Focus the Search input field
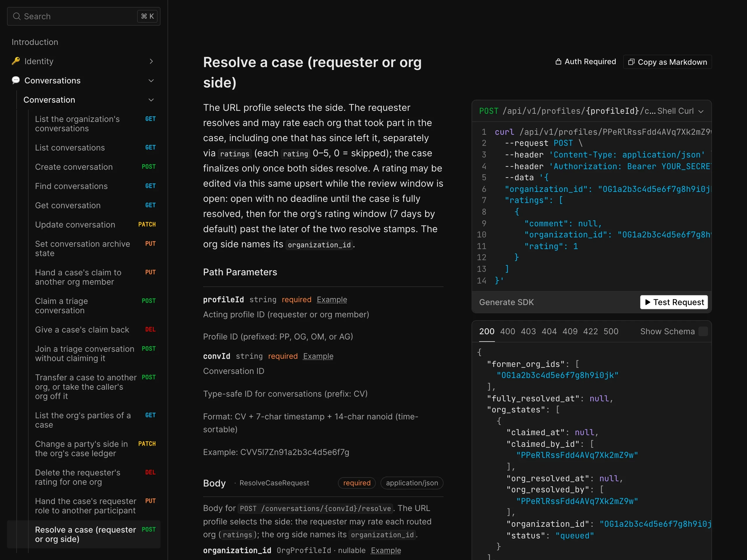Viewport: 747px width, 560px height. click(x=84, y=16)
